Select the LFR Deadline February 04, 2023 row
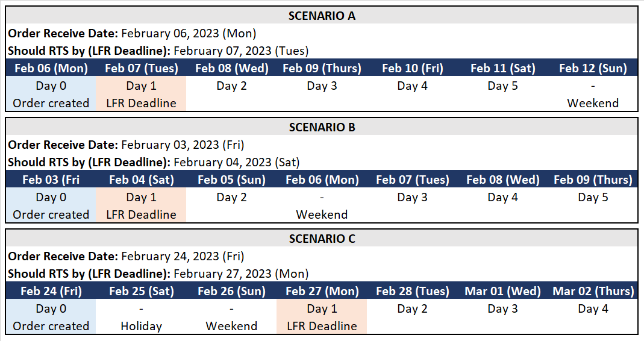This screenshot has height=341, width=644. click(x=322, y=162)
